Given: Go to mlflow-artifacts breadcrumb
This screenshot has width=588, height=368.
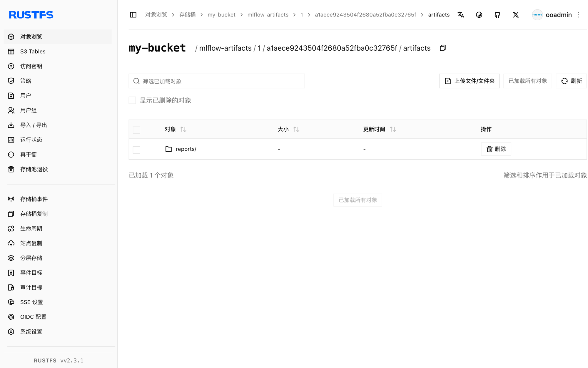Looking at the screenshot, I should (268, 15).
